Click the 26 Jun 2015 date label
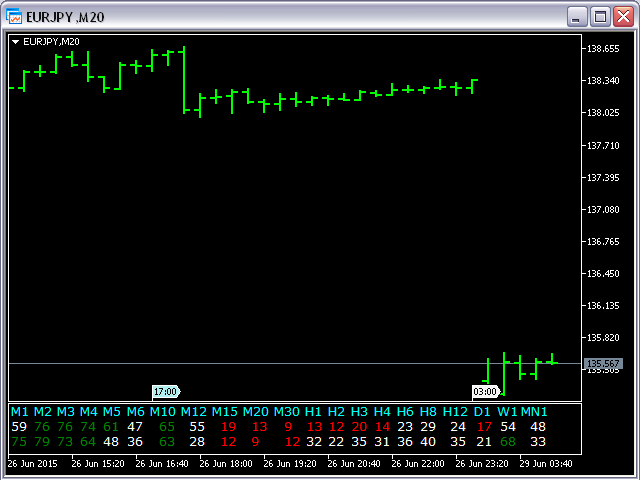The height and width of the screenshot is (480, 640). pos(33,464)
